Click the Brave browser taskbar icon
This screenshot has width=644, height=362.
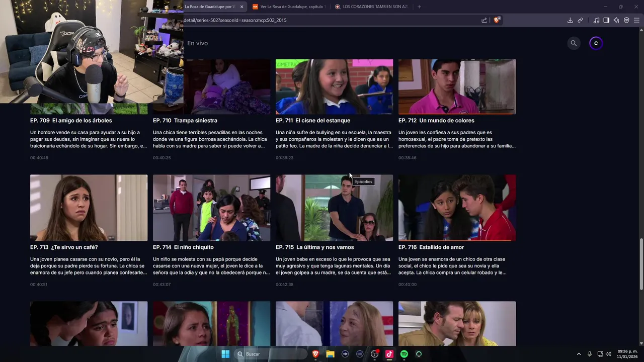click(x=315, y=354)
